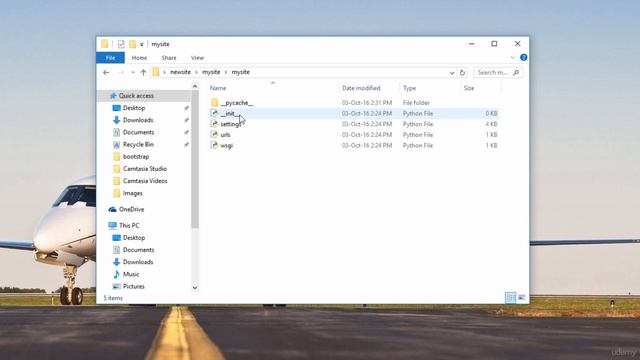Click New Folder quick access toolbar icon
The height and width of the screenshot is (360, 640).
(x=132, y=44)
